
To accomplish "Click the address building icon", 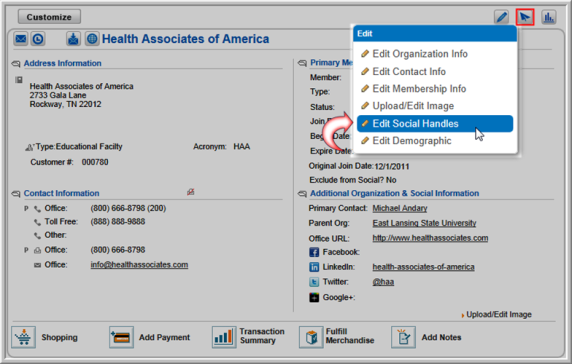I will 19,80.
